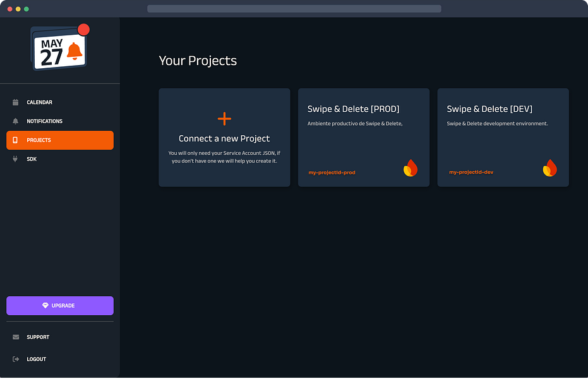588x379 pixels.
Task: Click the red notification dot on the logo
Action: (84, 29)
